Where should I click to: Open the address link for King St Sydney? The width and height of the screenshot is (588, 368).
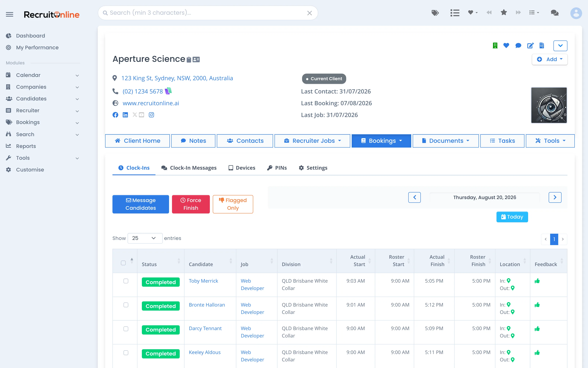(177, 78)
